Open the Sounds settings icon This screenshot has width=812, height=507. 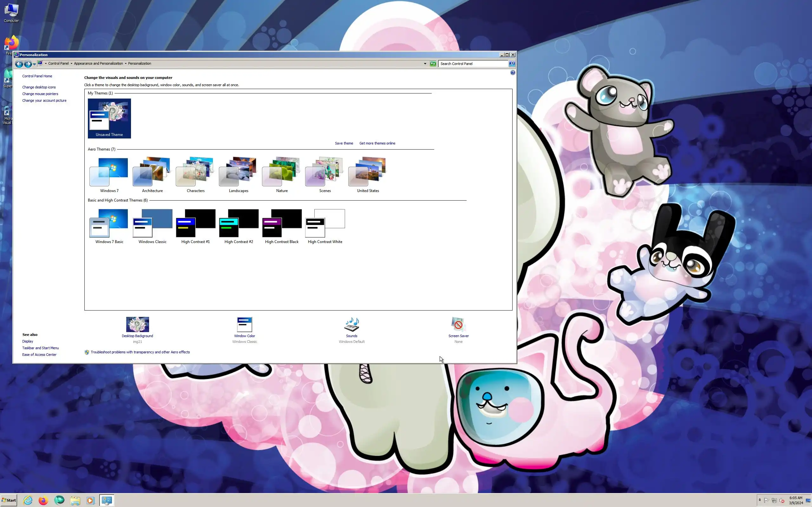coord(351,324)
